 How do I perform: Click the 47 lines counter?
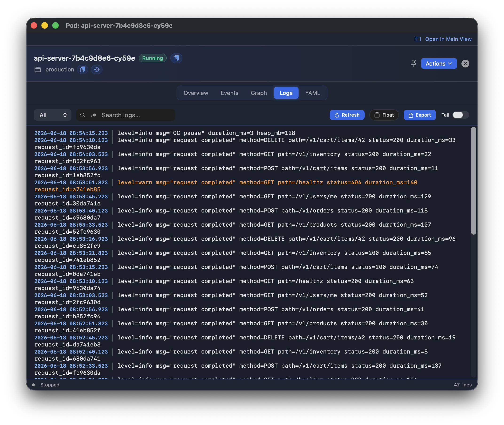click(x=462, y=385)
